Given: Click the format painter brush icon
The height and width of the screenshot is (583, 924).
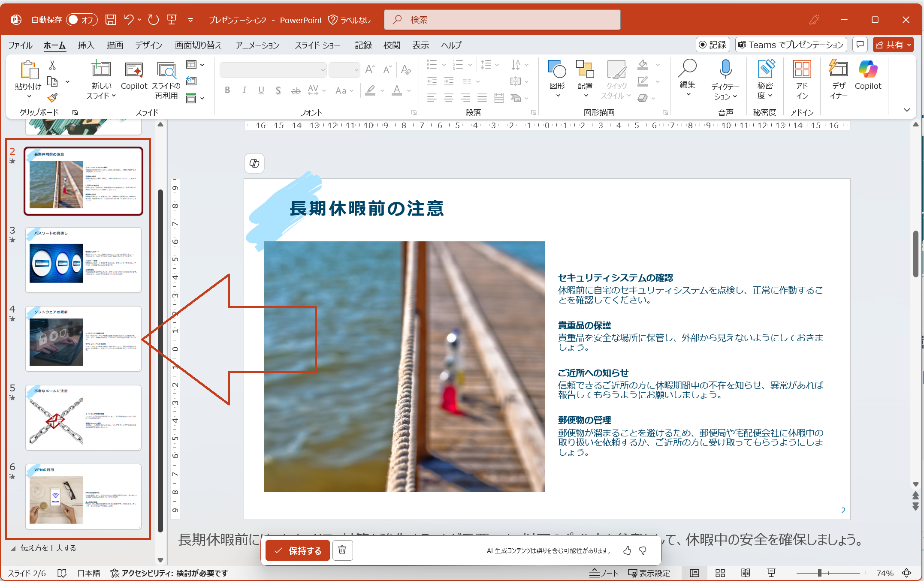Looking at the screenshot, I should [x=52, y=98].
